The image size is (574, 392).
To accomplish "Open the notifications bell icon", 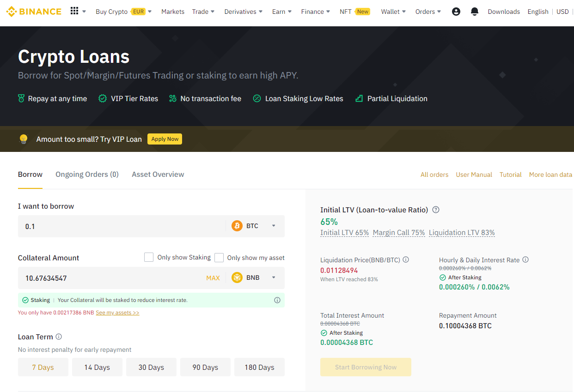I will pyautogui.click(x=474, y=12).
